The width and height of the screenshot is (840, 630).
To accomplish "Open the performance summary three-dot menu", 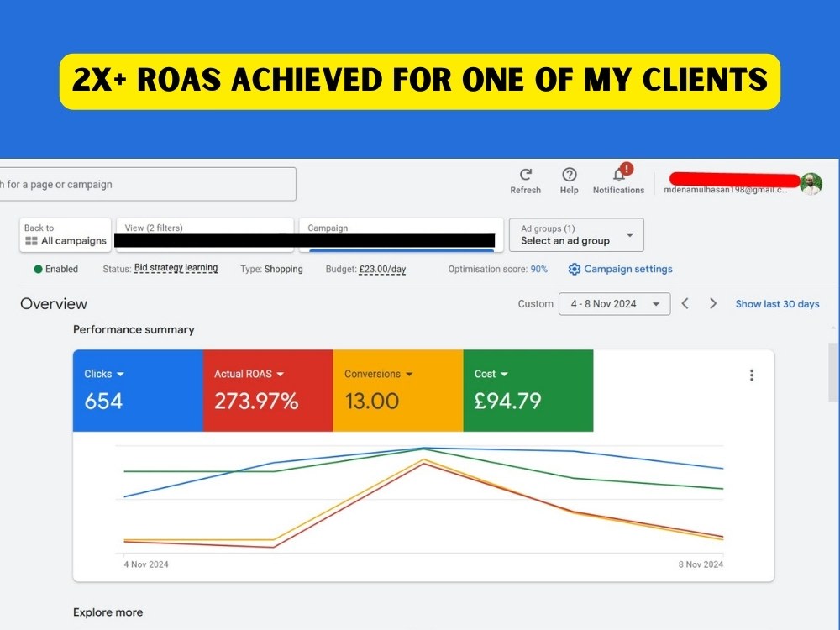I will (x=752, y=375).
